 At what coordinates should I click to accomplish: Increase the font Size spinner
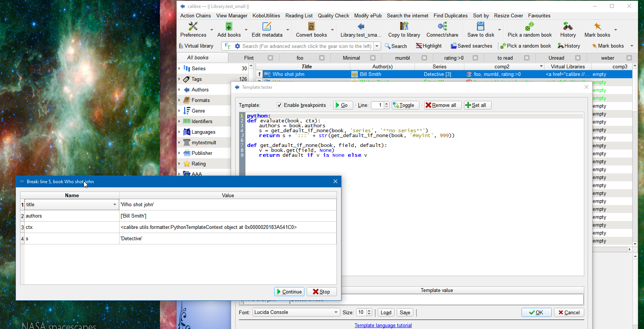coord(369,310)
